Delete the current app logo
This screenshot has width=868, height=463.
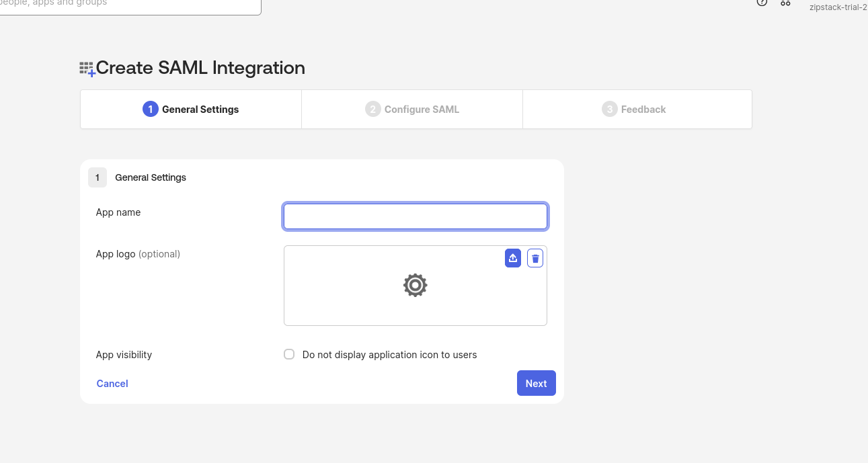coord(535,257)
